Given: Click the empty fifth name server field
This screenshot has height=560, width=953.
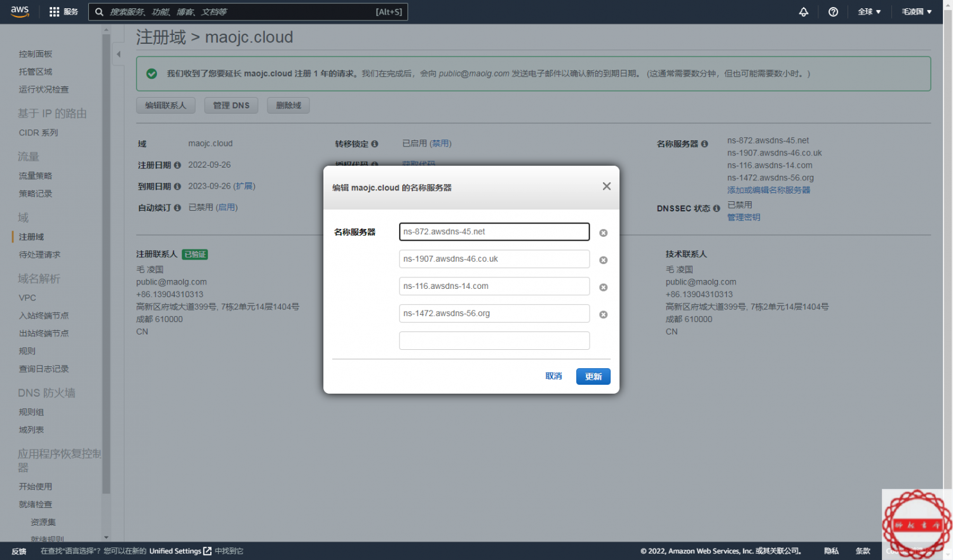Looking at the screenshot, I should pyautogui.click(x=494, y=341).
